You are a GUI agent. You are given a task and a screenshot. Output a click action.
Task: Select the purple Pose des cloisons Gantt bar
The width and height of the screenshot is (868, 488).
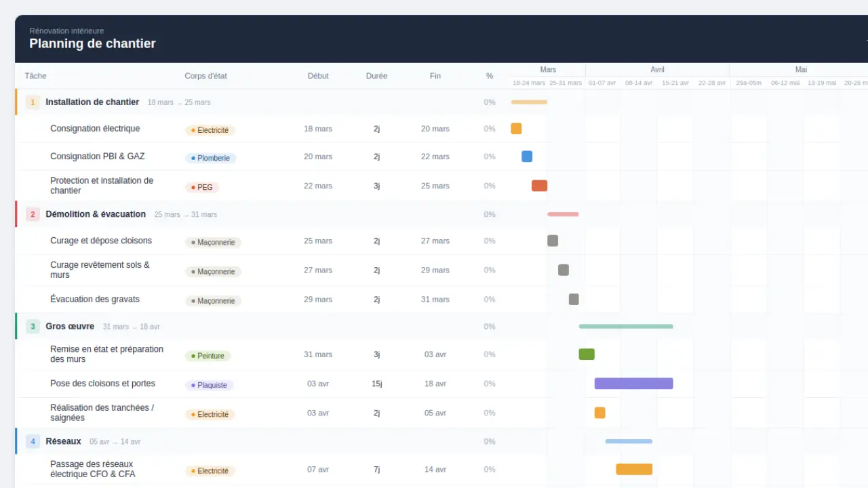pos(634,384)
